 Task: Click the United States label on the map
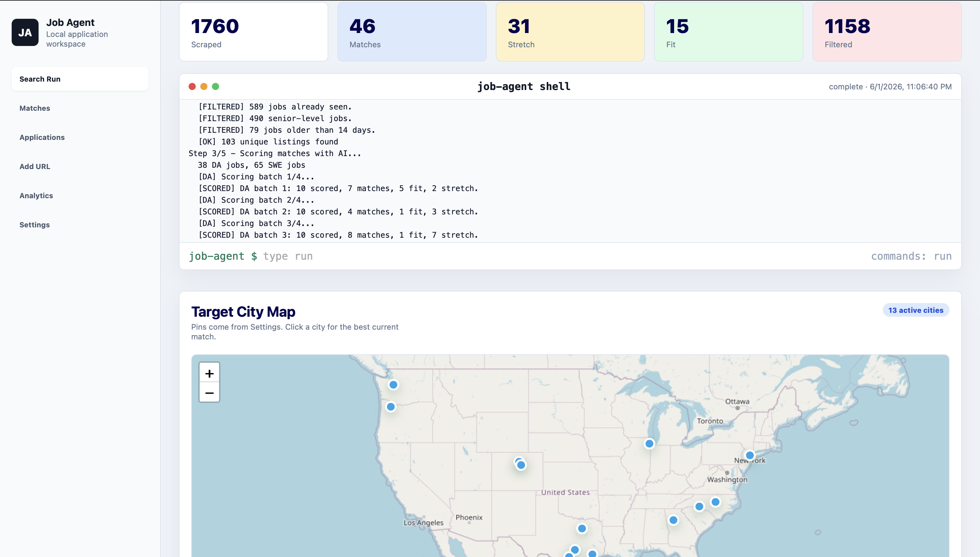[566, 493]
